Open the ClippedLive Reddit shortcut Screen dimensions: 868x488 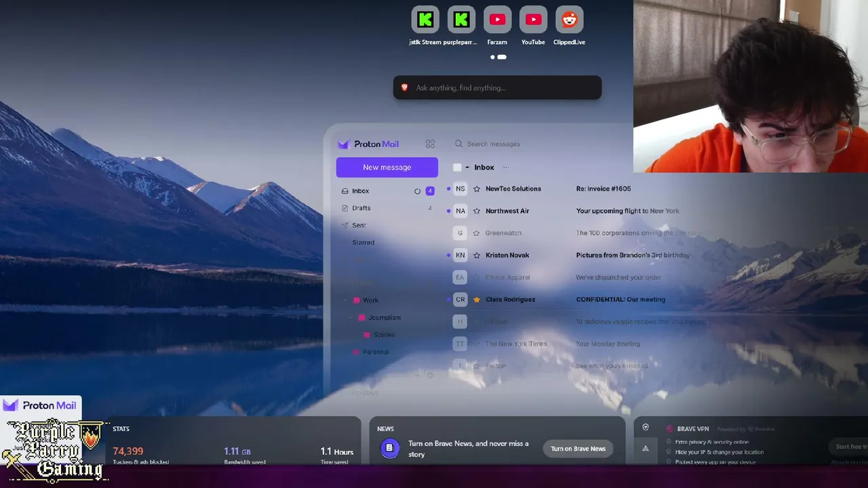(569, 20)
